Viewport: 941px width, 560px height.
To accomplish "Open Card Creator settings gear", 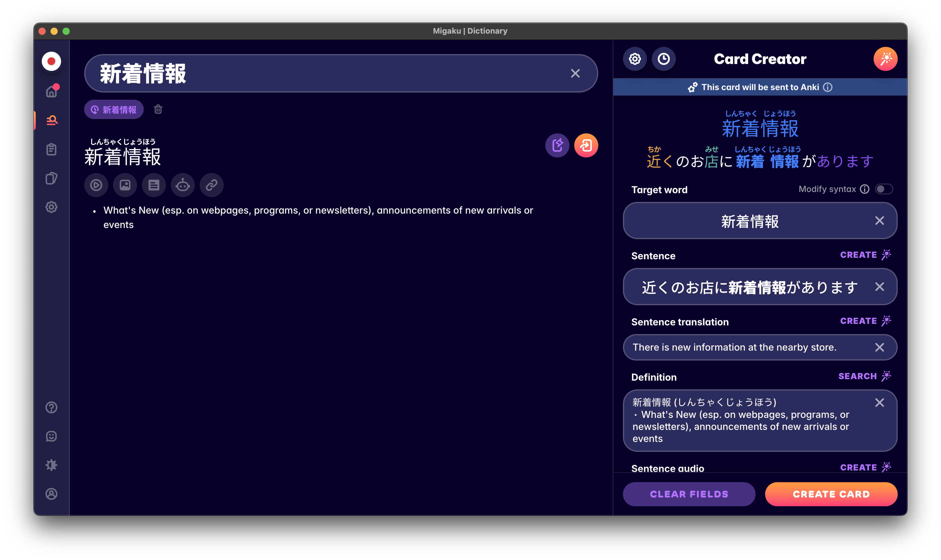I will click(x=635, y=59).
